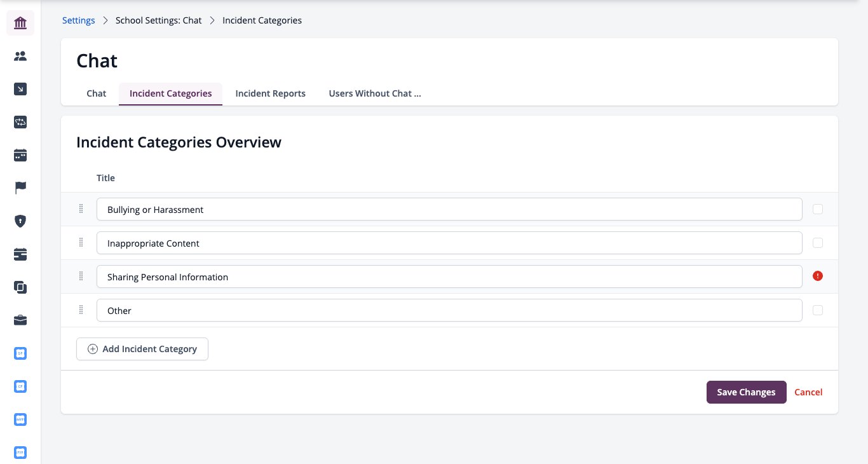Click drag handle of Bullying or Harassment row
Image resolution: width=868 pixels, height=464 pixels.
[x=81, y=208]
